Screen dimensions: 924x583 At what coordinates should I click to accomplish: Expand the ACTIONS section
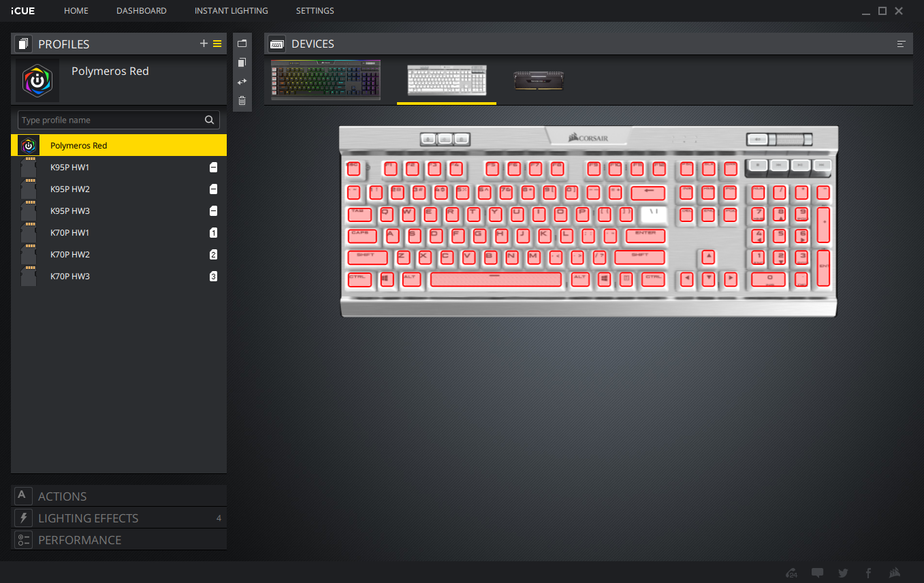tap(119, 496)
